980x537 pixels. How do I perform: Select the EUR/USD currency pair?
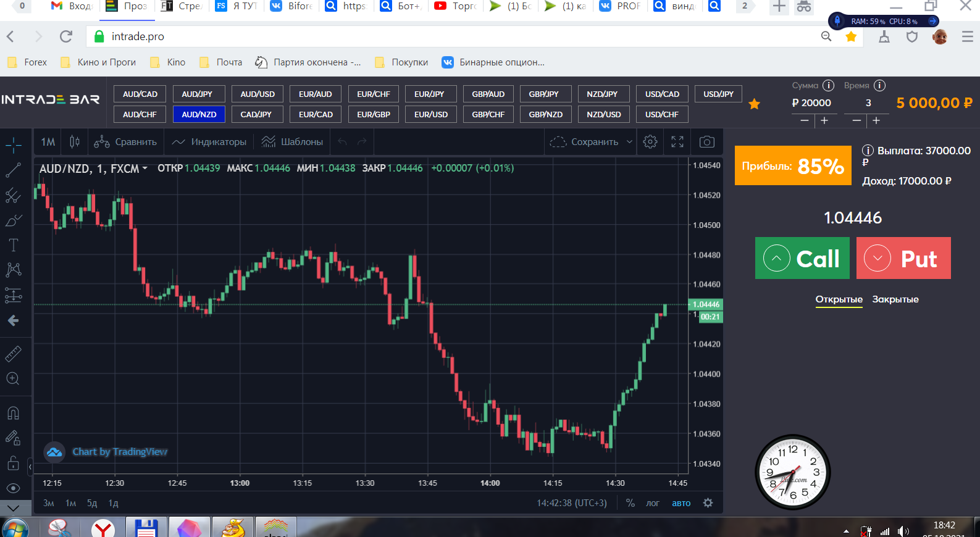431,114
